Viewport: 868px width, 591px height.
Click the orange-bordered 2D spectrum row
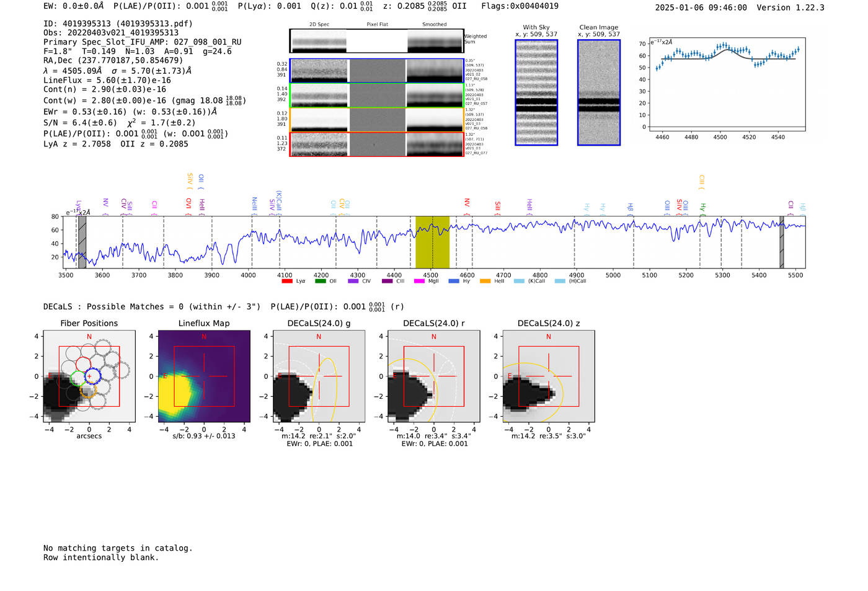click(x=377, y=120)
